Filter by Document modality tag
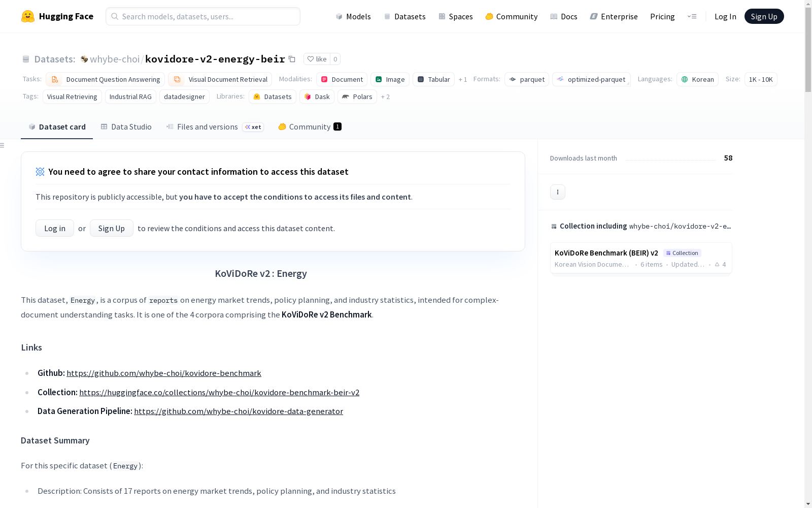This screenshot has height=508, width=812. [x=342, y=79]
